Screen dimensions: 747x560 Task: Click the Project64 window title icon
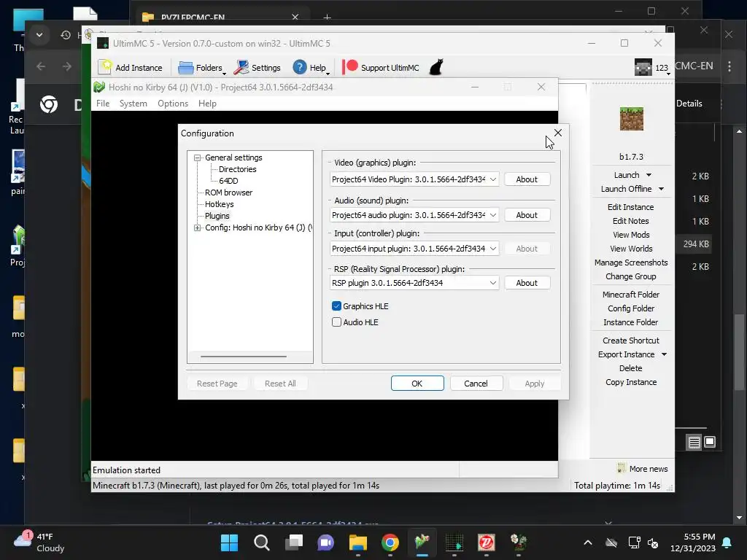click(99, 87)
